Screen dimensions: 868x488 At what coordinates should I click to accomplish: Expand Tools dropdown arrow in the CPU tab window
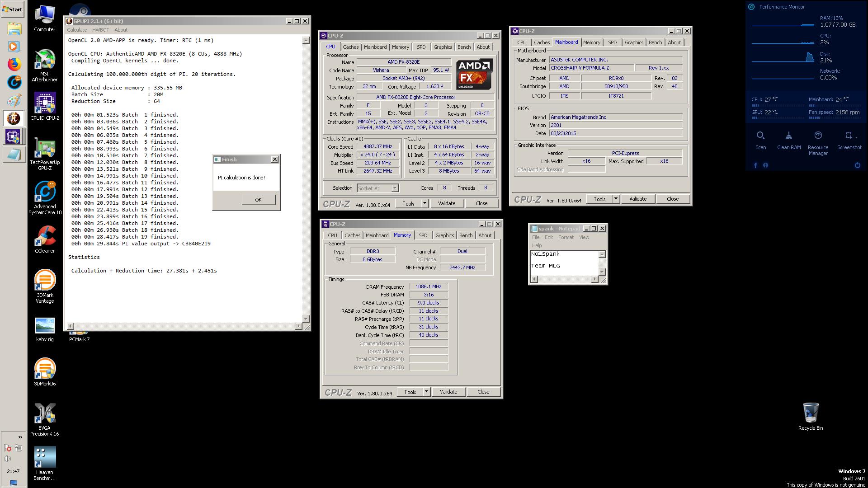tap(425, 203)
